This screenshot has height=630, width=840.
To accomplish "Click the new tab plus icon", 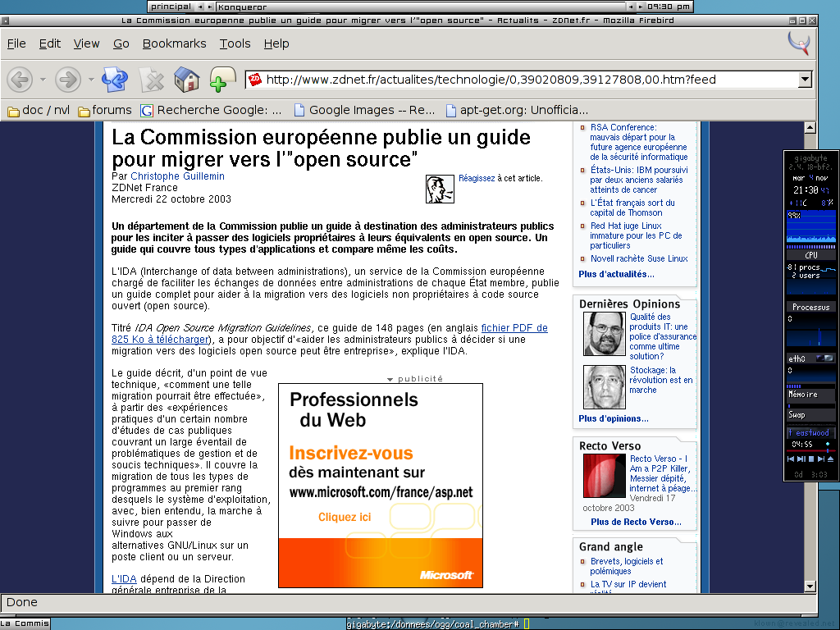I will point(222,80).
